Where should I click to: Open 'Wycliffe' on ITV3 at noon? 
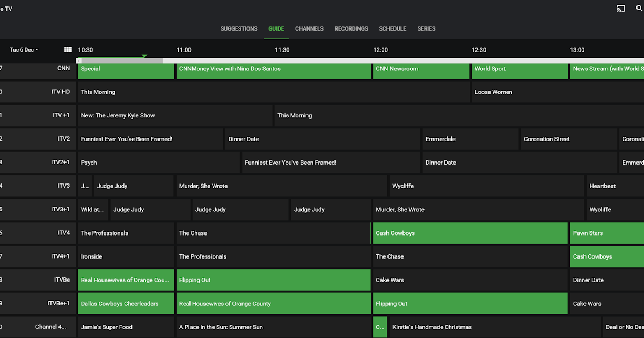487,186
